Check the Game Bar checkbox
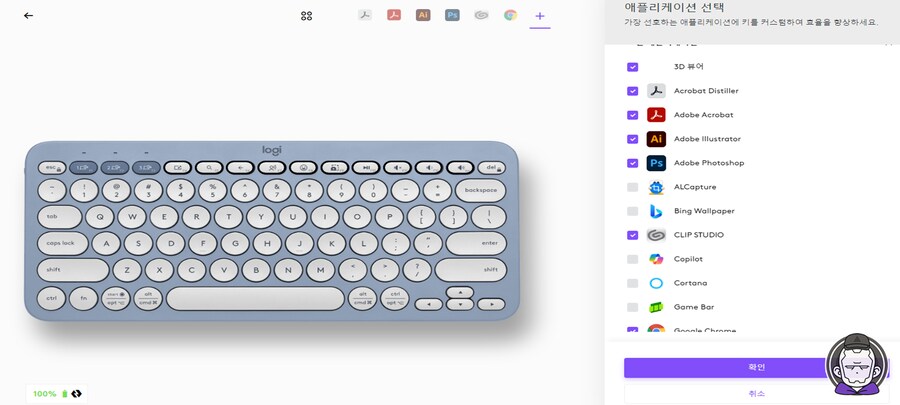This screenshot has width=900, height=405. click(633, 307)
